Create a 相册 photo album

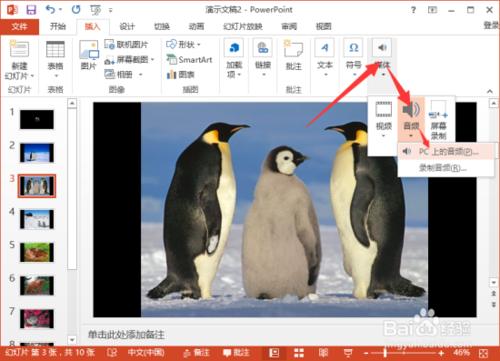coord(123,74)
